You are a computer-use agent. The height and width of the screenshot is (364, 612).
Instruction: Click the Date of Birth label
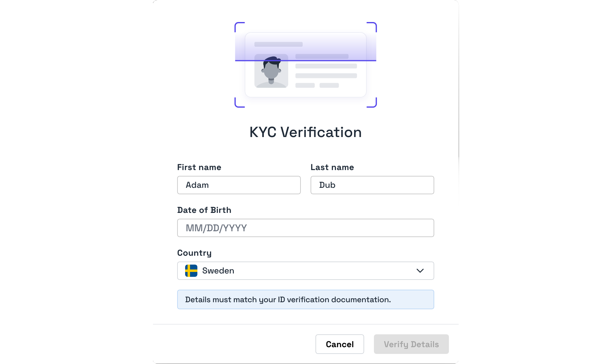click(x=204, y=210)
